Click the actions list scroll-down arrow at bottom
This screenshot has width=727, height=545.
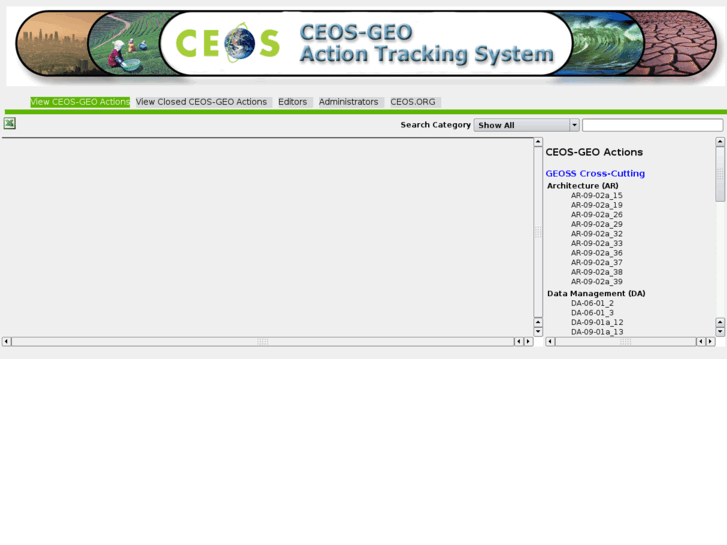pos(720,332)
